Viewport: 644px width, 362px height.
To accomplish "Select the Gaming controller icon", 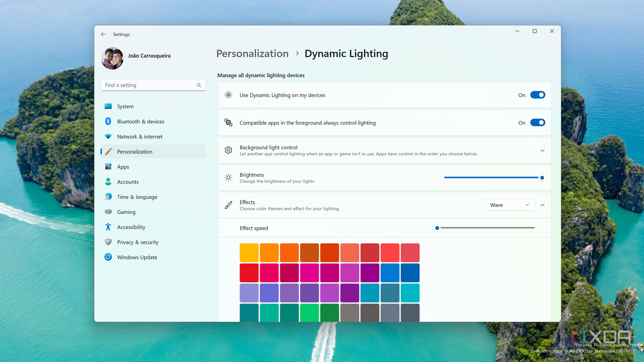I will [x=108, y=212].
